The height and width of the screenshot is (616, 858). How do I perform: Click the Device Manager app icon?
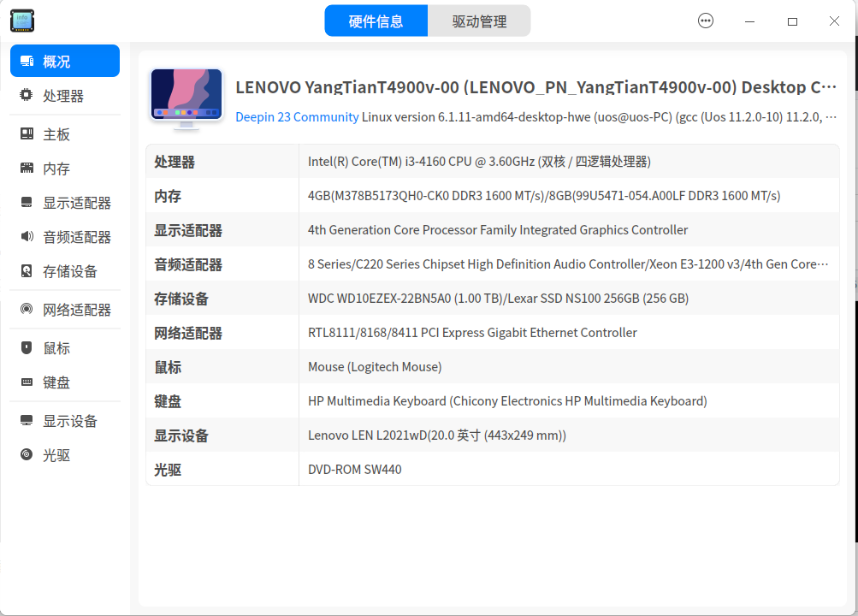tap(22, 21)
